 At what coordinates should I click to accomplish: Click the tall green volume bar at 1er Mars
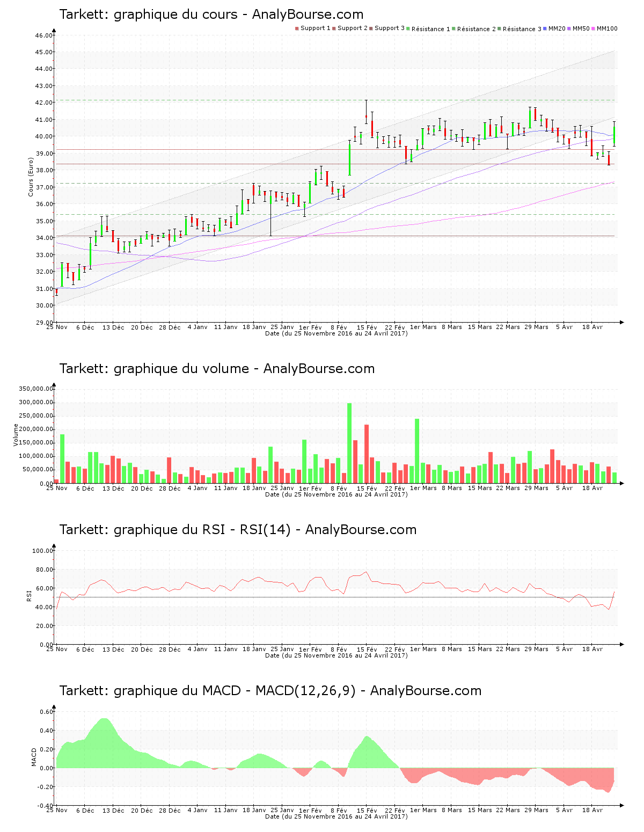click(417, 451)
